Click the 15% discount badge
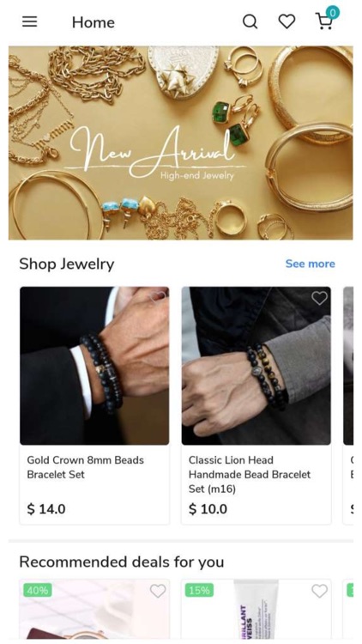This screenshot has height=644, width=362. tap(200, 590)
